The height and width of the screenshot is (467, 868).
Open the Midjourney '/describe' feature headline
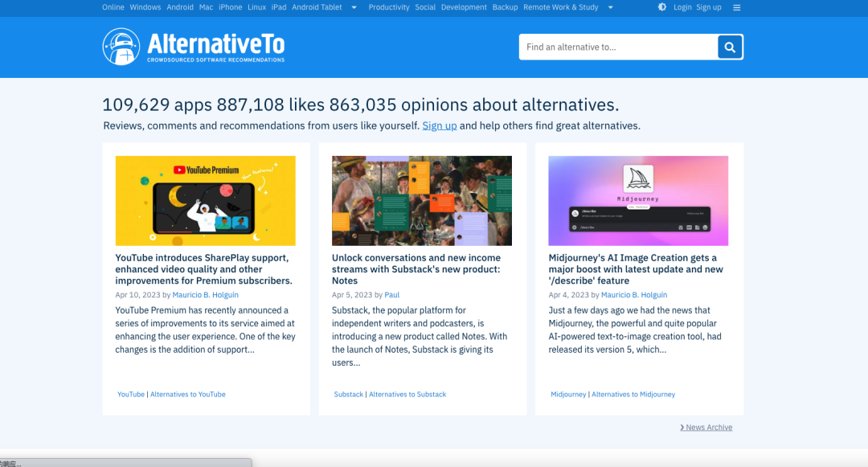(635, 269)
